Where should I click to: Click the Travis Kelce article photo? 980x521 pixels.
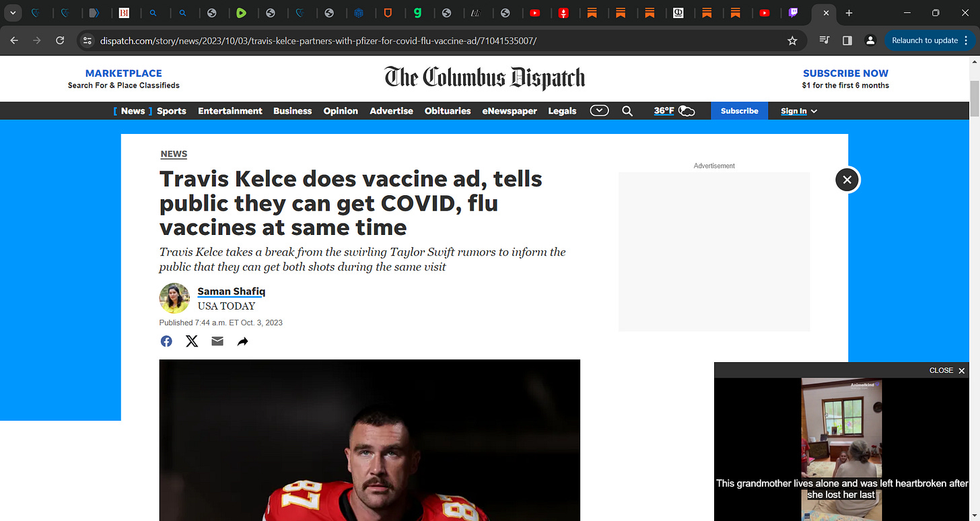pyautogui.click(x=370, y=440)
